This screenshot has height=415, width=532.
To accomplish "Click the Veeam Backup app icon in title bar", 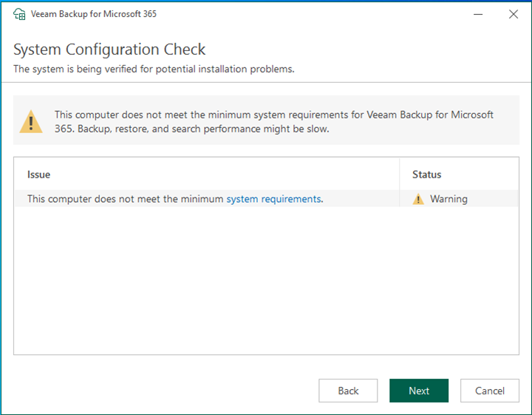I will coord(19,14).
